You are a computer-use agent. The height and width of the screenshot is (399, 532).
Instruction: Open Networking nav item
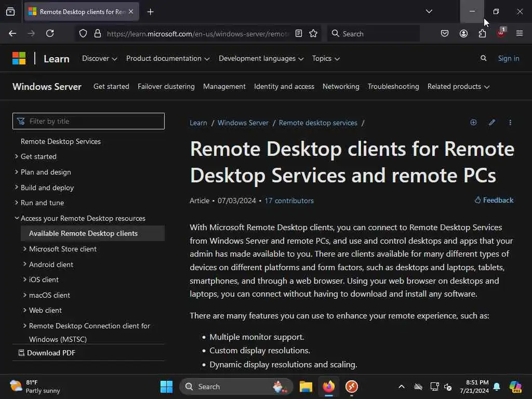click(x=341, y=87)
